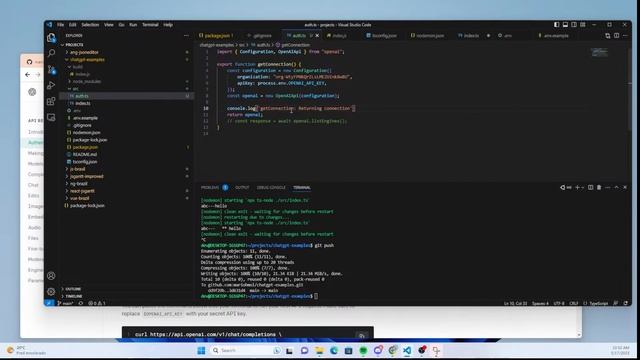Expand the OUTLINE section
Image resolution: width=640 pixels, height=360 pixels.
tap(127, 289)
